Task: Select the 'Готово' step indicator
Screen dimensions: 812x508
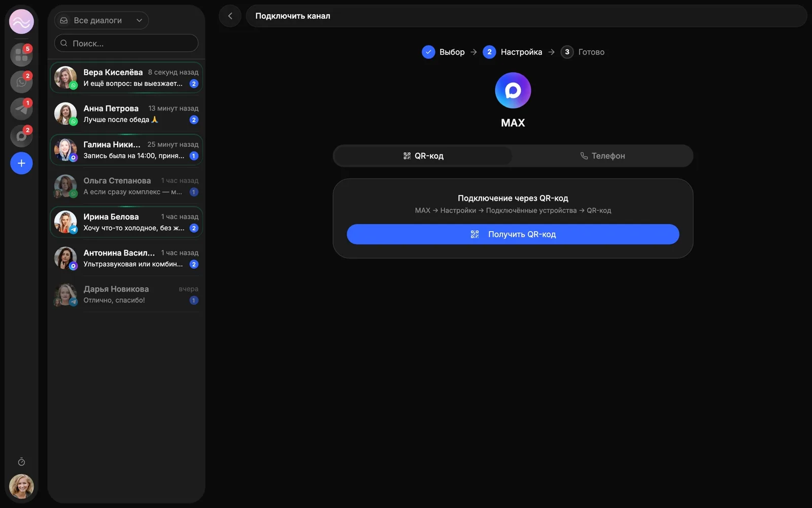Action: (x=583, y=52)
